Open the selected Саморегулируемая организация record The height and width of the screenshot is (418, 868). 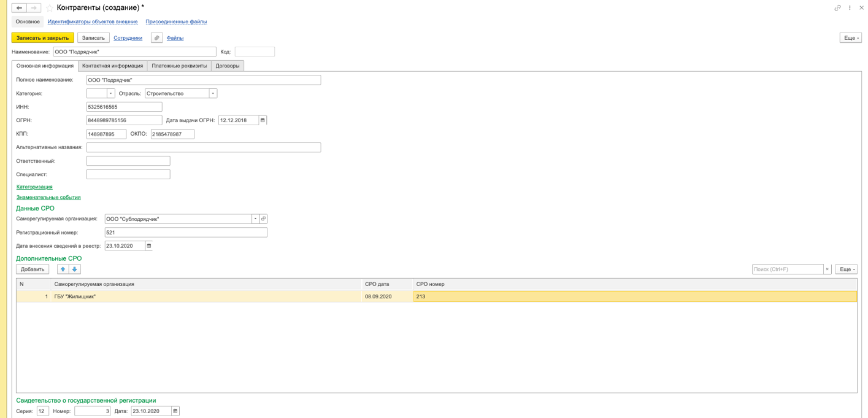pyautogui.click(x=264, y=219)
